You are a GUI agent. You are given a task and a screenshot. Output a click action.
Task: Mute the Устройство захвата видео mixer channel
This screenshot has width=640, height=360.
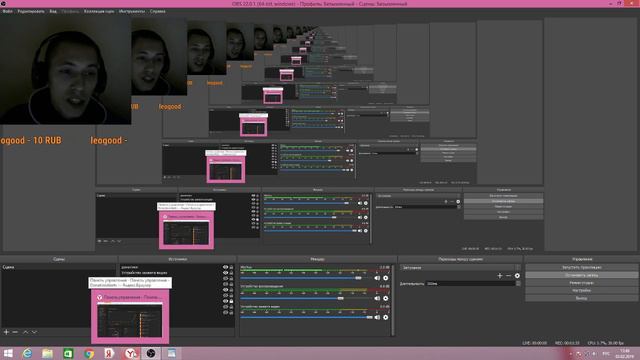(x=377, y=317)
